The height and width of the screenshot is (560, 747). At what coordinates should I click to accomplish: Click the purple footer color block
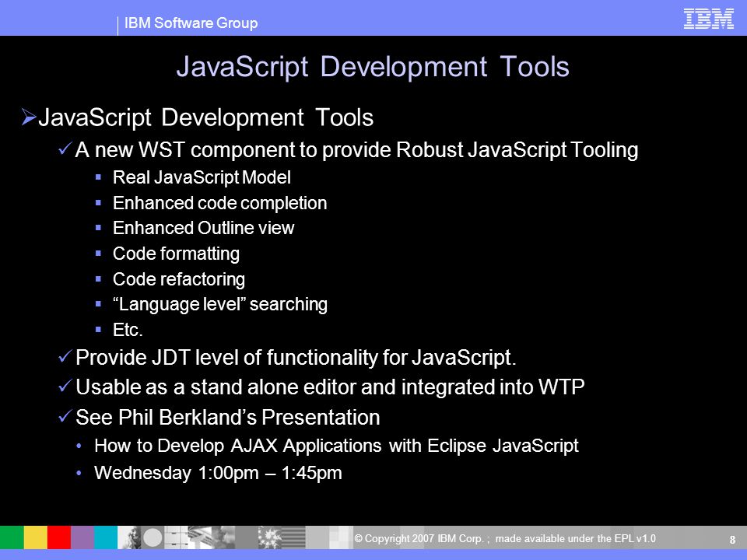82,537
